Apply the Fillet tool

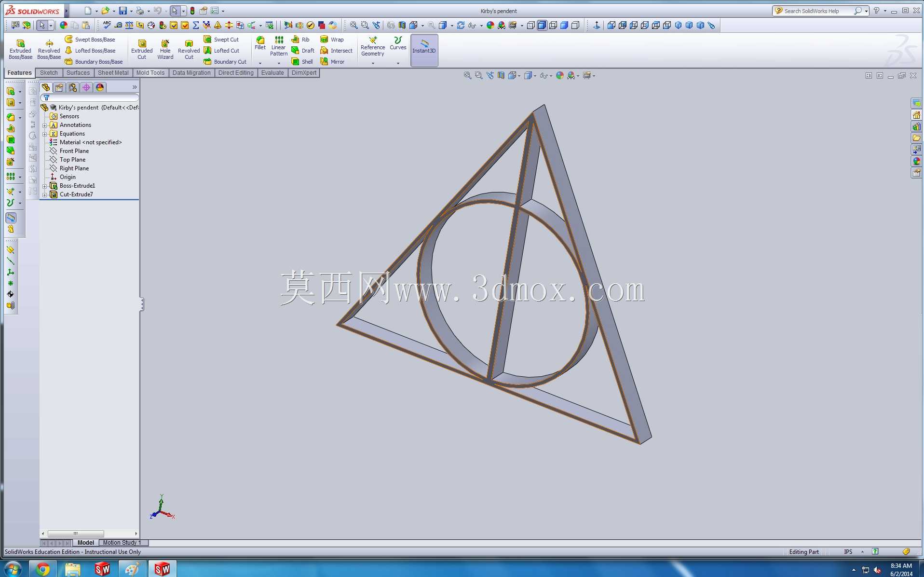pos(260,43)
